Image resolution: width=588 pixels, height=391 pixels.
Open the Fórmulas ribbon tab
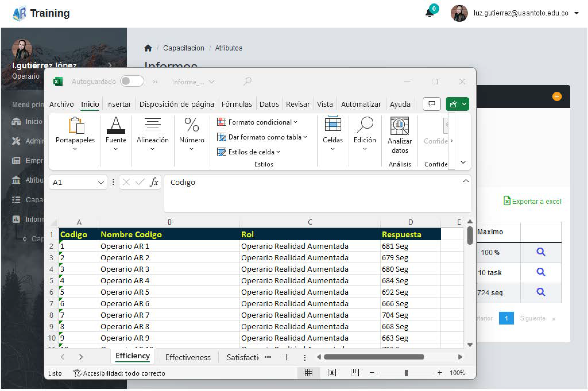236,104
